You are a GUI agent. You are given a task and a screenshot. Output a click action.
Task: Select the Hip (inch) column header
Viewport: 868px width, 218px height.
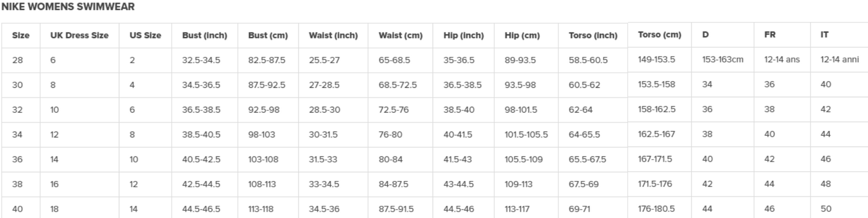click(x=463, y=35)
